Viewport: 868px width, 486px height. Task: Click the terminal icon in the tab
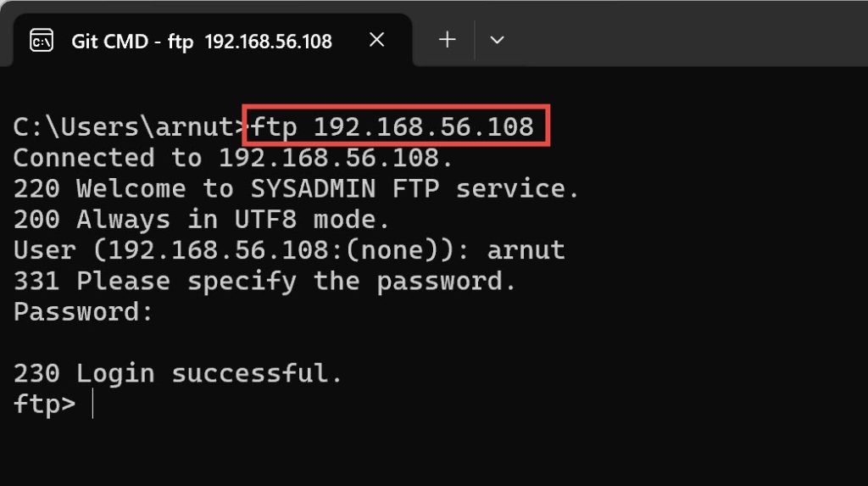click(42, 40)
